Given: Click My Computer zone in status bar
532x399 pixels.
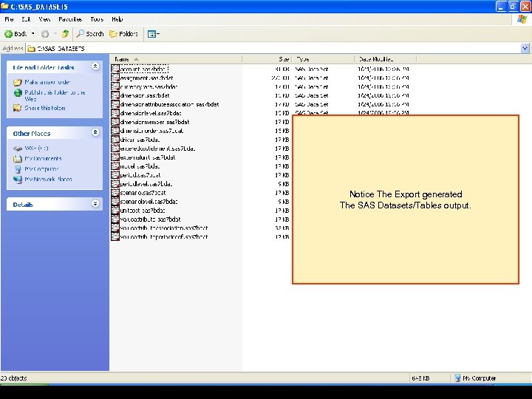Looking at the screenshot, I should [475, 378].
